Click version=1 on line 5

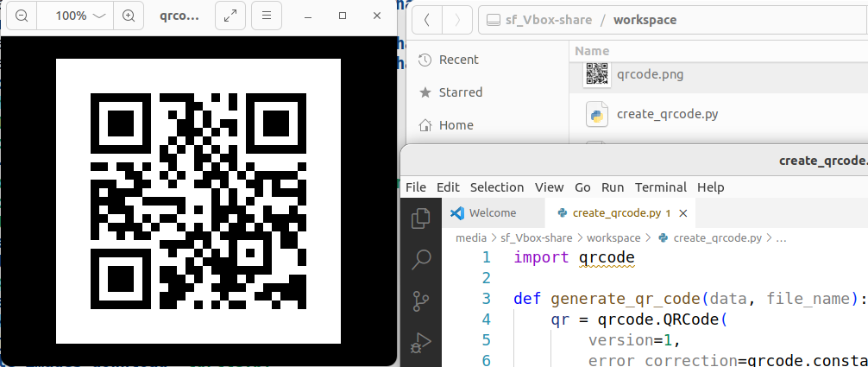click(629, 340)
